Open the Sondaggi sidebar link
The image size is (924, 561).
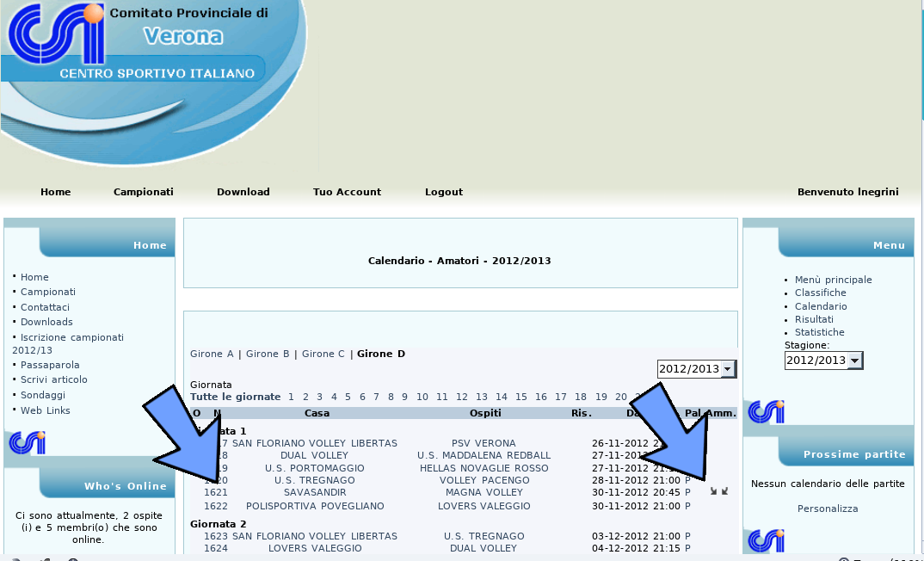(43, 395)
